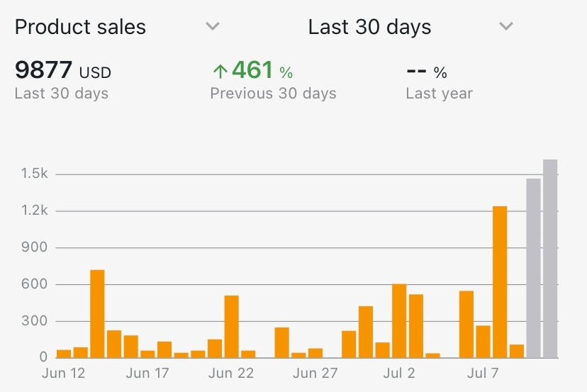The height and width of the screenshot is (392, 587).
Task: Click the green up arrow icon
Action: [220, 72]
